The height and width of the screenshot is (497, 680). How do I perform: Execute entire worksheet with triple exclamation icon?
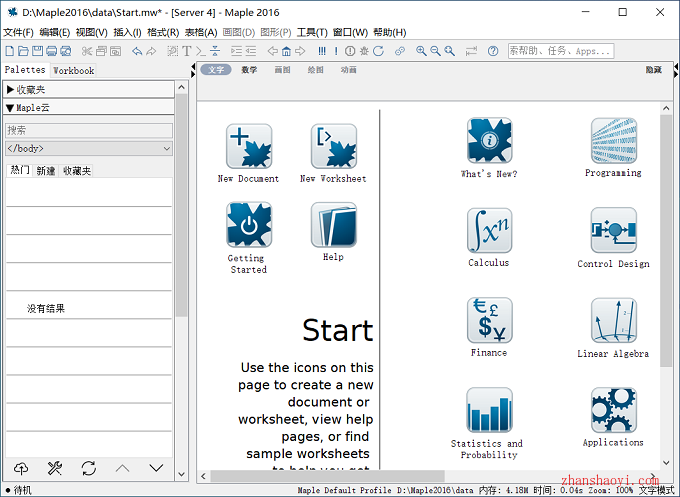pyautogui.click(x=322, y=51)
